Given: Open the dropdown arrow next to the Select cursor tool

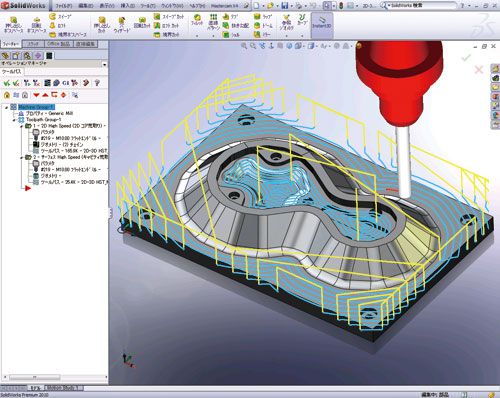Looking at the screenshot, I should 334,6.
